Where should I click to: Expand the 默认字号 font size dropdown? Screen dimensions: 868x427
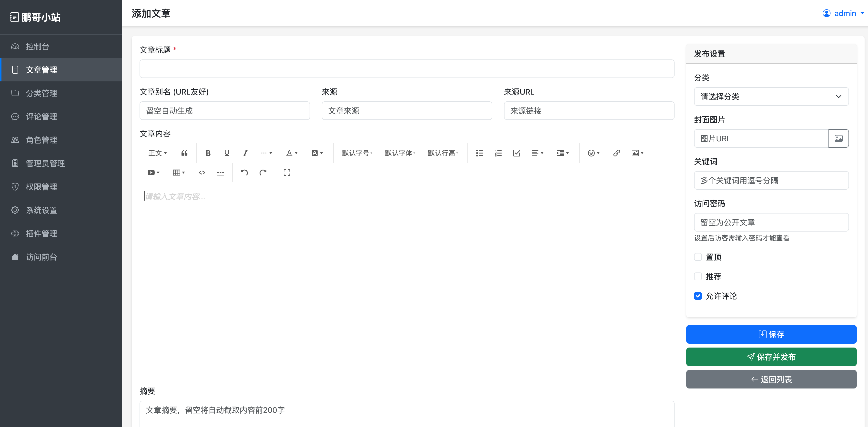click(x=357, y=153)
